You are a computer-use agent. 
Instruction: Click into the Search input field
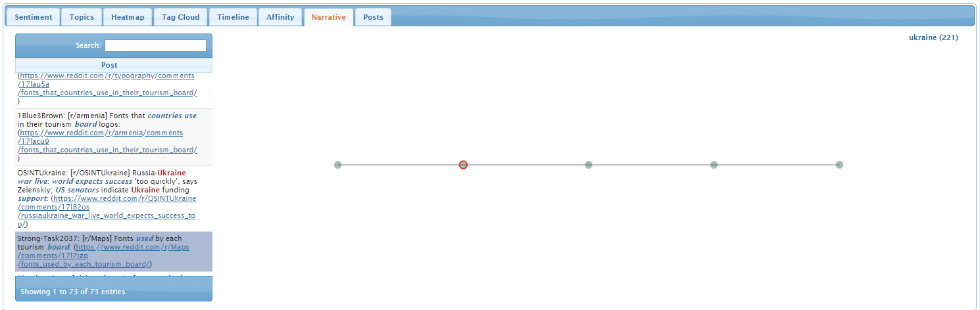155,45
